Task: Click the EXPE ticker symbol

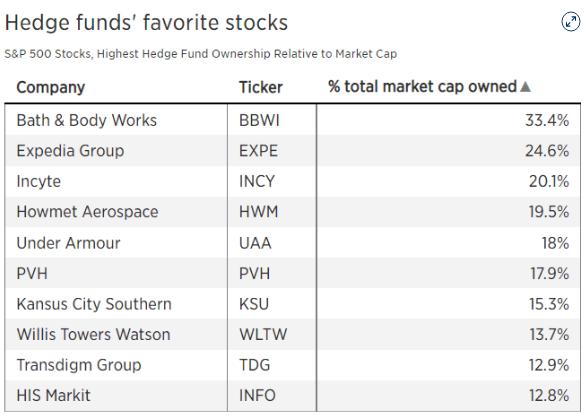Action: [258, 151]
